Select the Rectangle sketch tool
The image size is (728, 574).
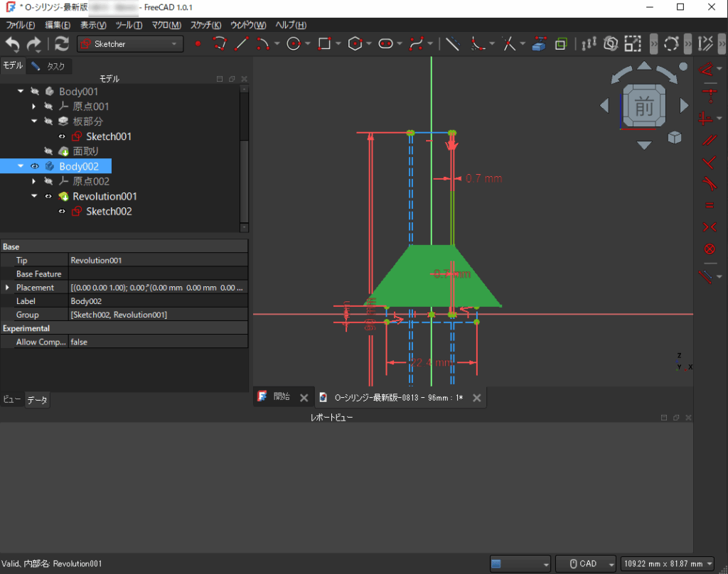(324, 44)
